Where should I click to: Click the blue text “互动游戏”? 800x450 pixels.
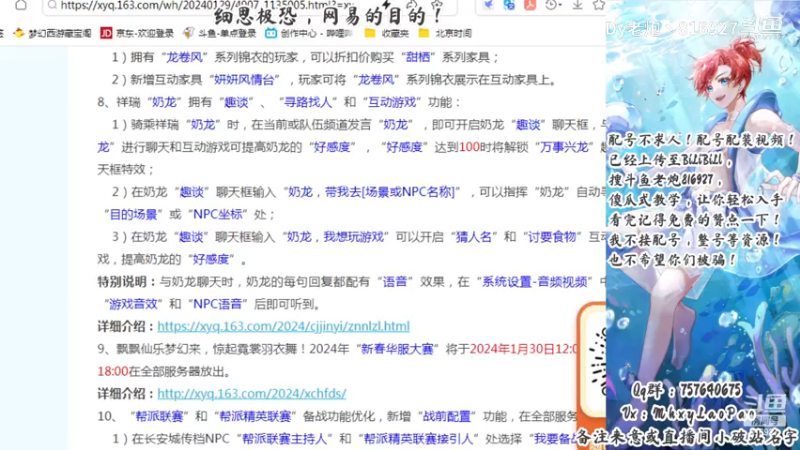[392, 102]
